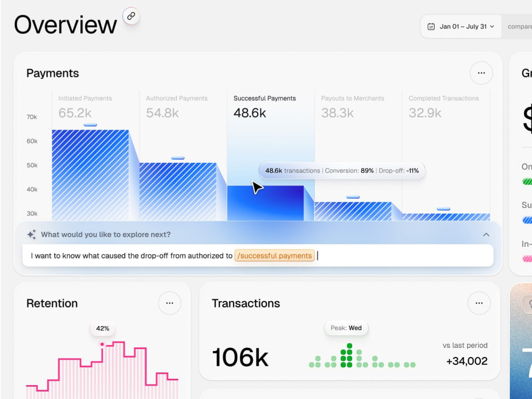Click the marker handle above Authorized Payments bar
This screenshot has width=532, height=399.
[x=178, y=158]
